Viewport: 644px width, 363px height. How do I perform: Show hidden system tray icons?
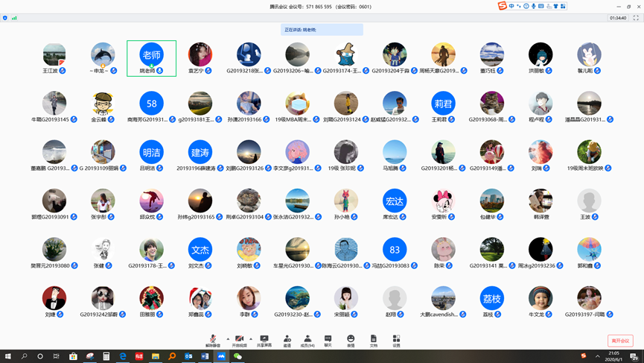coord(597,356)
